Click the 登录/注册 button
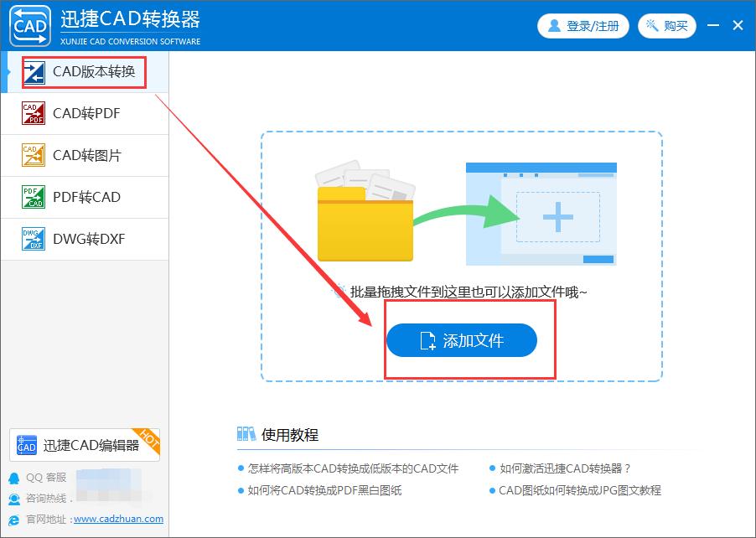The height and width of the screenshot is (538, 756). tap(583, 25)
